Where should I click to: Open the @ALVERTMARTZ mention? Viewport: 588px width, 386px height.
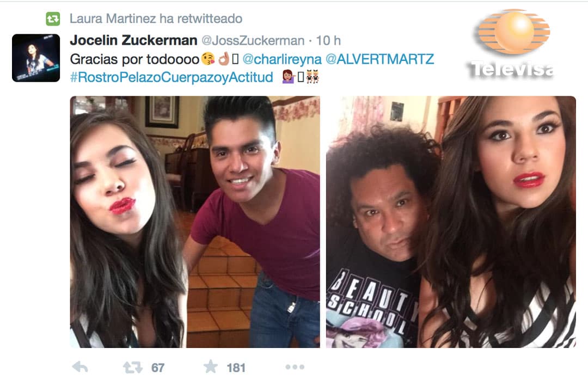380,59
